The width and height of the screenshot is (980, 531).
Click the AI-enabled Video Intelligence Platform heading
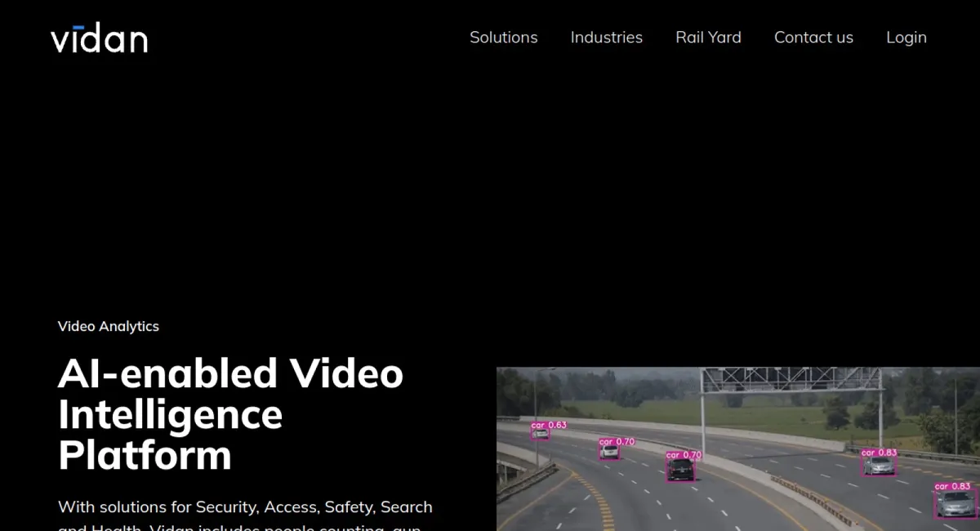(230, 414)
